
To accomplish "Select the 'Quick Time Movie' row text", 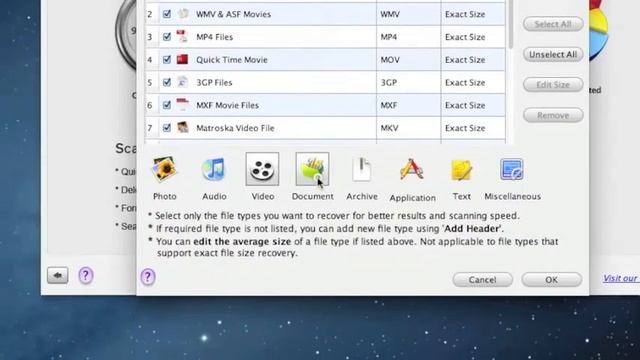I will [x=232, y=60].
